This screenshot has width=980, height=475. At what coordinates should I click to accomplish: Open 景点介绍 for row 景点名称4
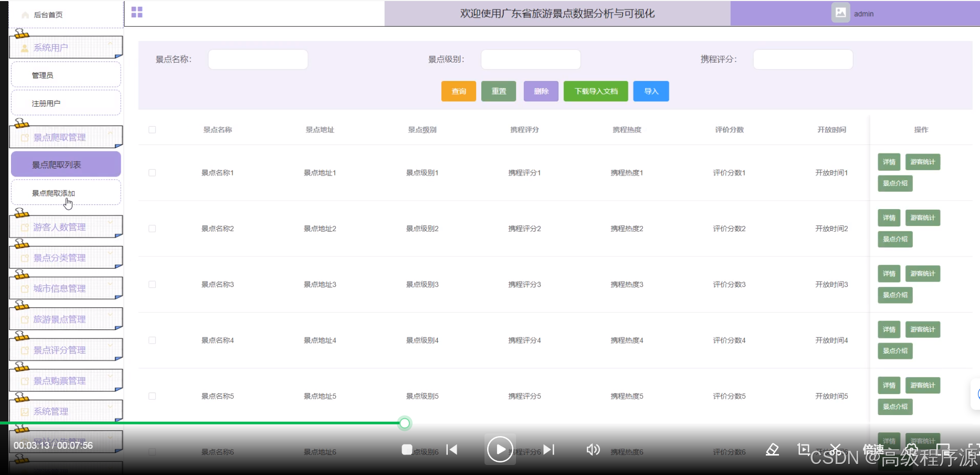(895, 351)
